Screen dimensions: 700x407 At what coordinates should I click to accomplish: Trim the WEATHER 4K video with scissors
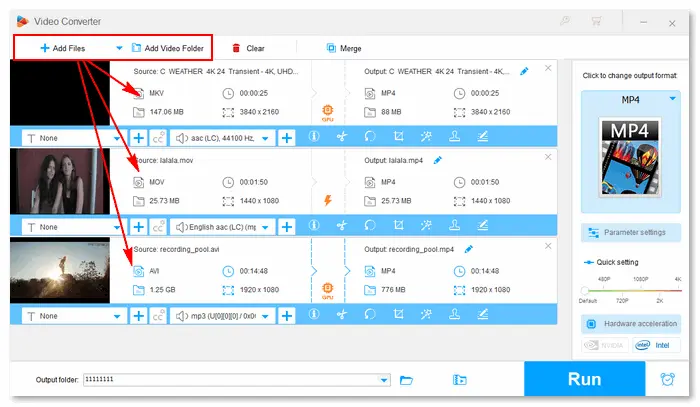coord(342,137)
